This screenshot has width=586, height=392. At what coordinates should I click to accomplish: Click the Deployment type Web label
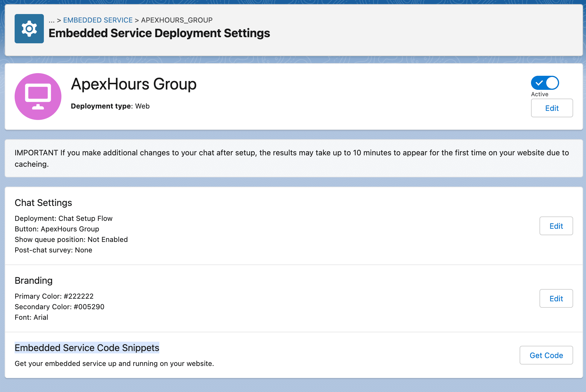(x=110, y=106)
